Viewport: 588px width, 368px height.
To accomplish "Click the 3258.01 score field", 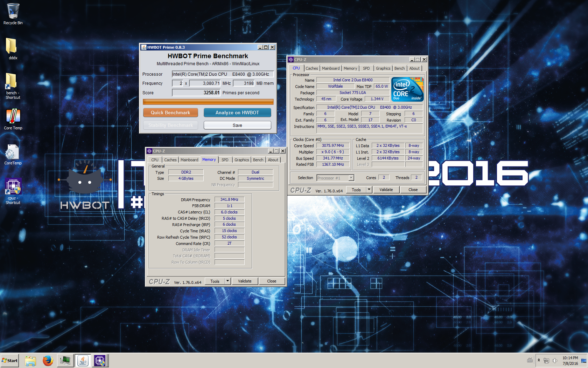I will click(x=196, y=93).
